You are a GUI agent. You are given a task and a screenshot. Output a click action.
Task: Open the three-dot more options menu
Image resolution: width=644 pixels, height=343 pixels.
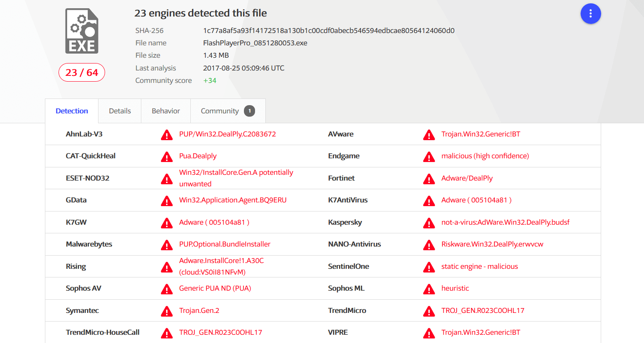pyautogui.click(x=590, y=14)
